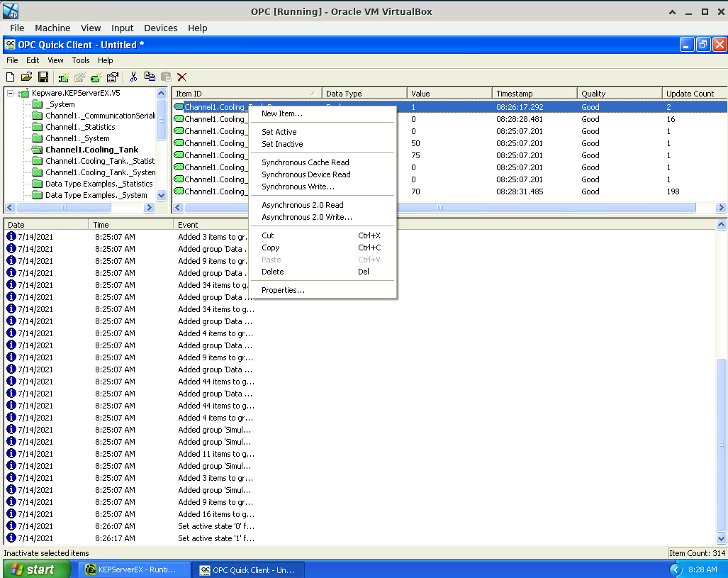Click the scissors Cut icon in the toolbar
This screenshot has height=578, width=728.
click(x=134, y=77)
